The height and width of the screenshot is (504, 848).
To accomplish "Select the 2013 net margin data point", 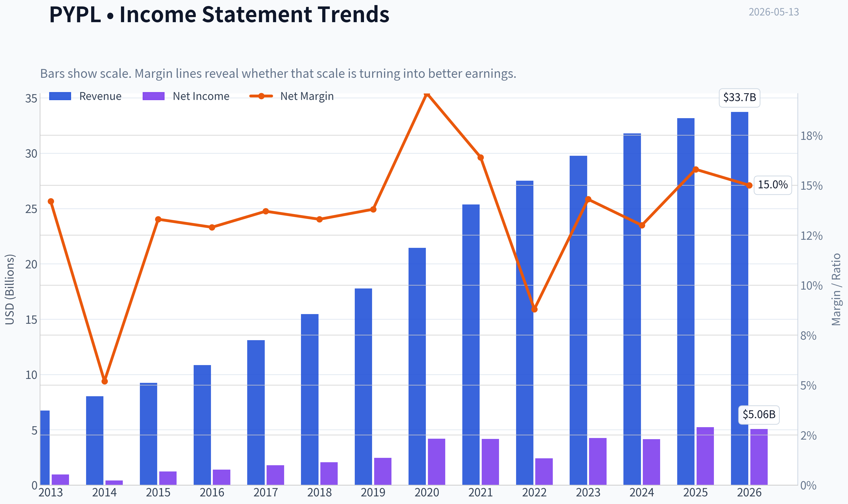I will (51, 201).
